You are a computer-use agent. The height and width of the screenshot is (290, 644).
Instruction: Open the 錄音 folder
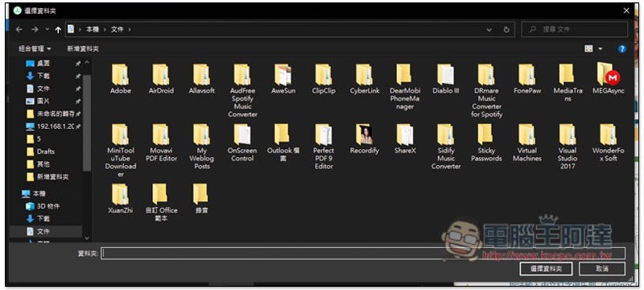coord(201,199)
